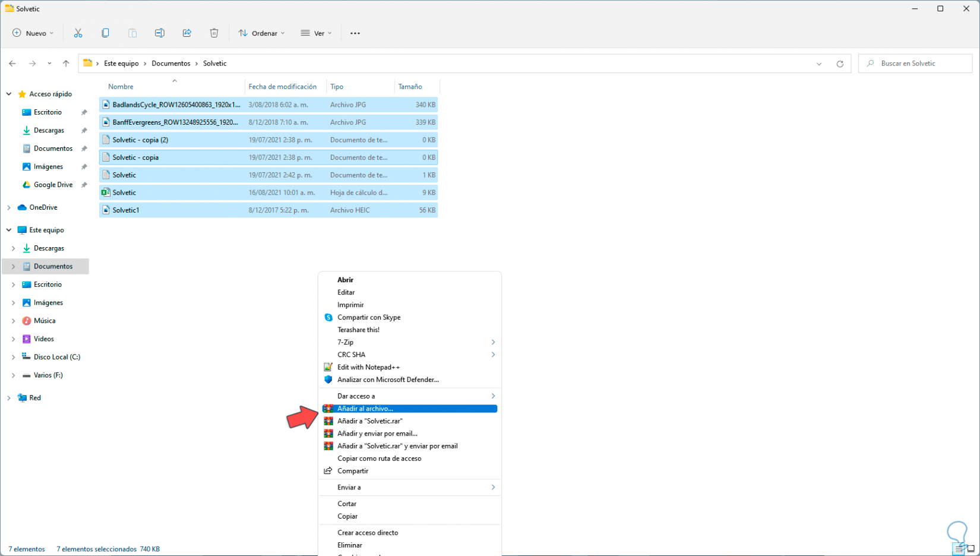
Task: Click the Red network icon
Action: (22, 398)
